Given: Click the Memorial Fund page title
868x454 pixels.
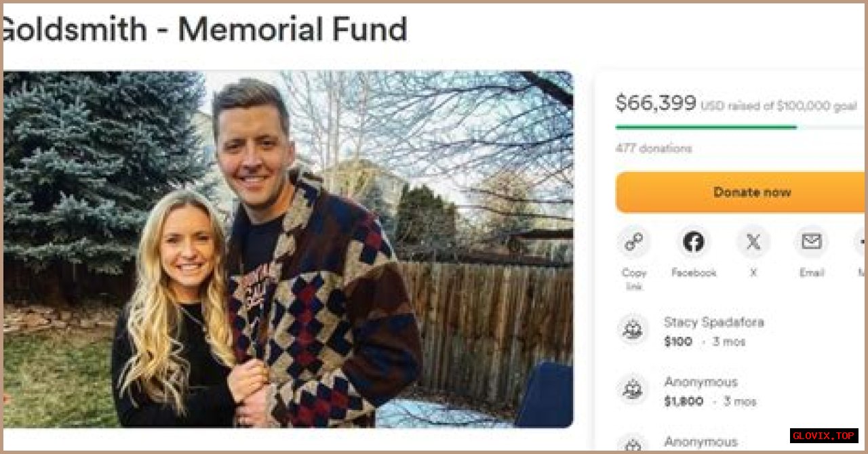Looking at the screenshot, I should point(205,30).
